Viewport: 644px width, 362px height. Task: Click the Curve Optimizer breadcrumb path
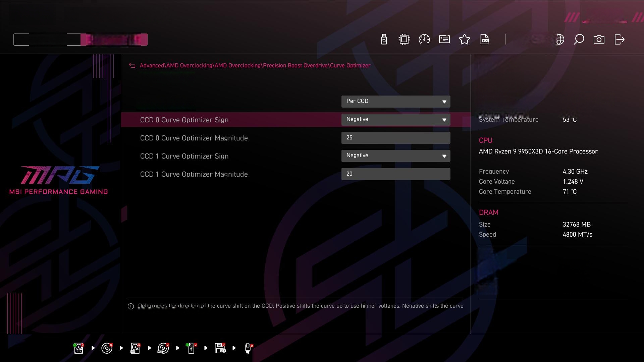point(255,66)
